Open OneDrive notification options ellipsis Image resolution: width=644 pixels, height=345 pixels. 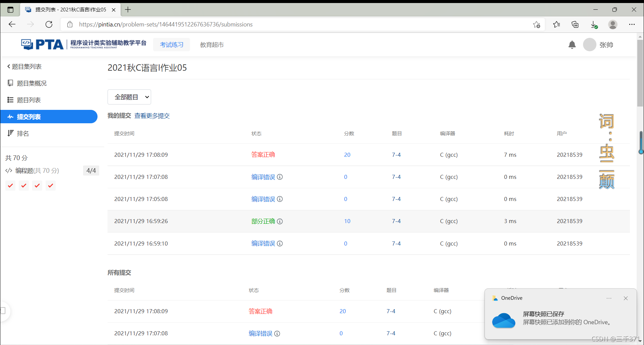point(609,298)
